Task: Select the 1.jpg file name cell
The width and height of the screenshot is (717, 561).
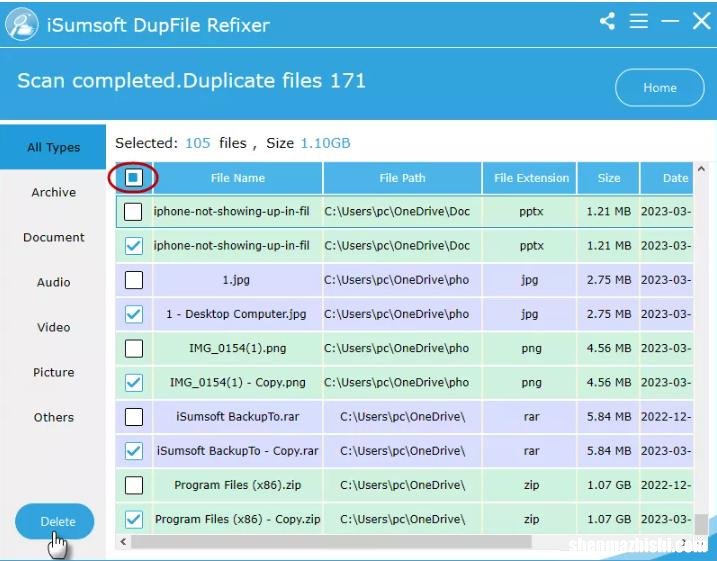Action: 236,280
